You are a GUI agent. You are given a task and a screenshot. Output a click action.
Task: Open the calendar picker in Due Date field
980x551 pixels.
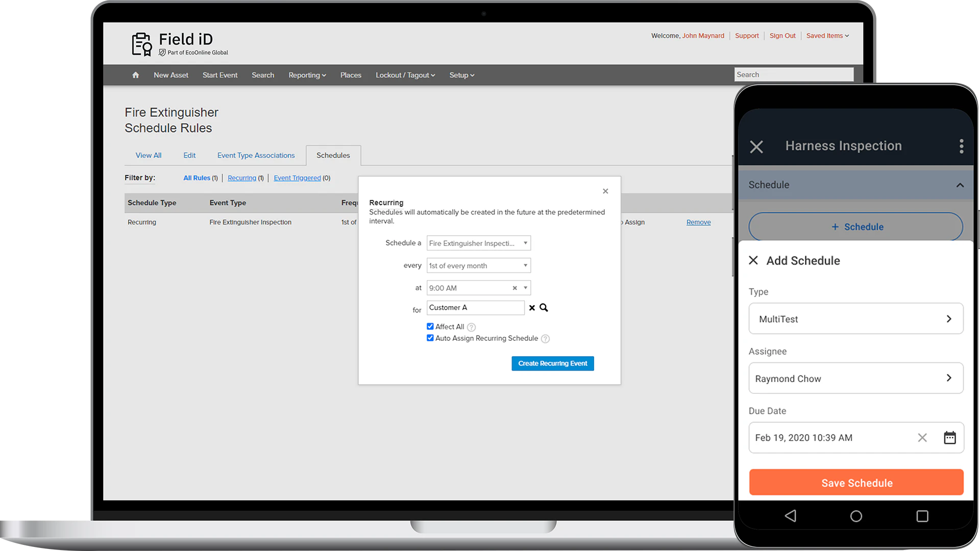pyautogui.click(x=950, y=437)
